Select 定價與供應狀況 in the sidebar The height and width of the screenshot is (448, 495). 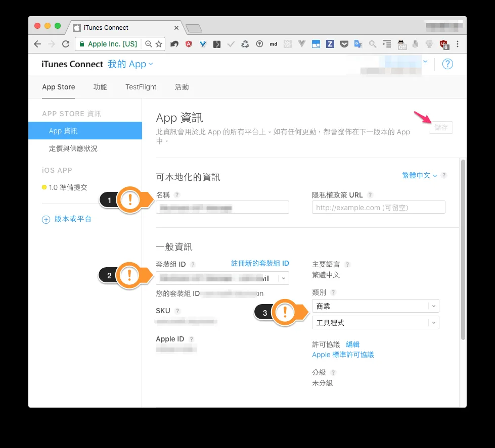(x=73, y=148)
